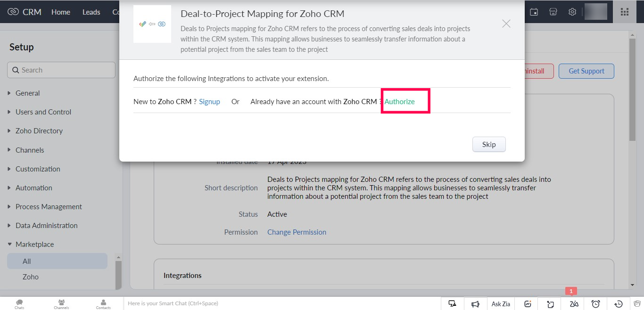Image resolution: width=644 pixels, height=310 pixels.
Task: Expand the Zoho Directory section
Action: click(x=39, y=131)
